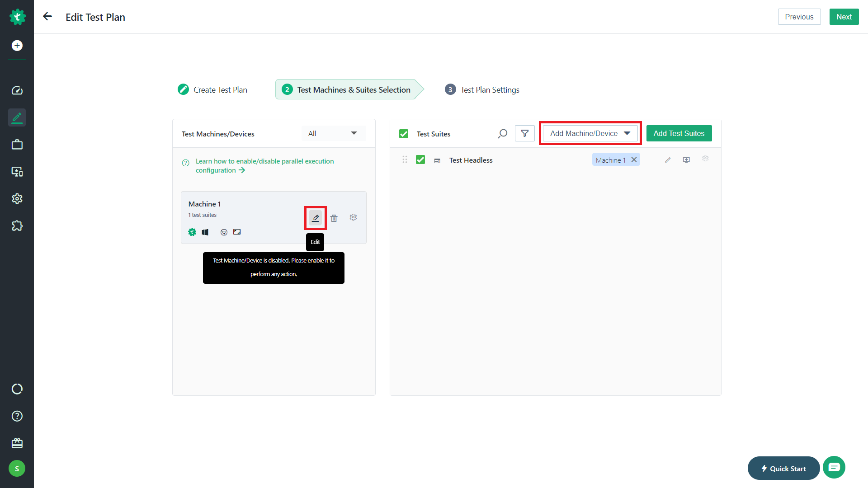Go to Test Plan Settings step
The width and height of the screenshot is (868, 488).
[482, 90]
